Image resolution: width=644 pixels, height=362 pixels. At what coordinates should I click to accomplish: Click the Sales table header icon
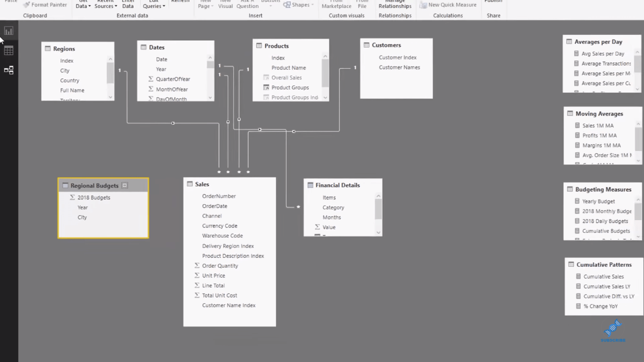pos(190,184)
